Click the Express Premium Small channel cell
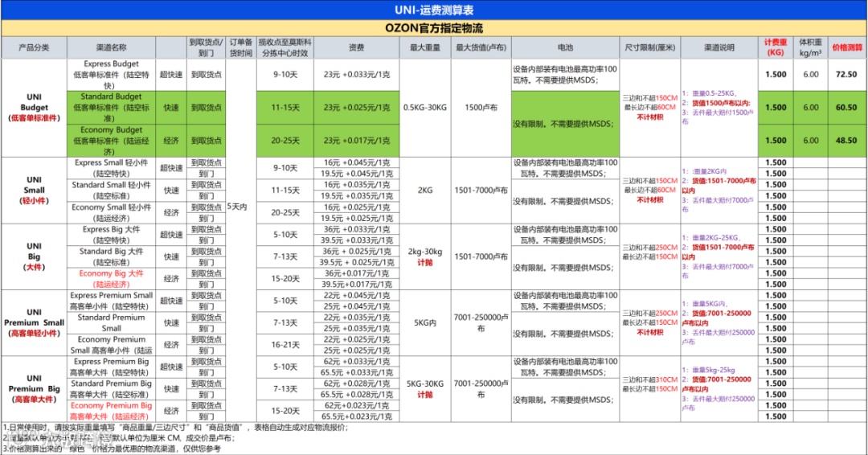This screenshot has height=455, width=868. [111, 301]
